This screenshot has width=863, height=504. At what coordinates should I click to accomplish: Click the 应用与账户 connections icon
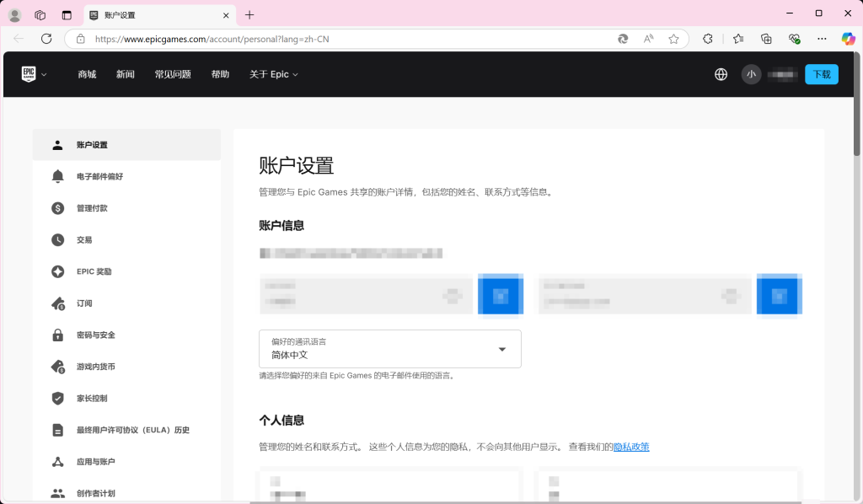coord(57,462)
